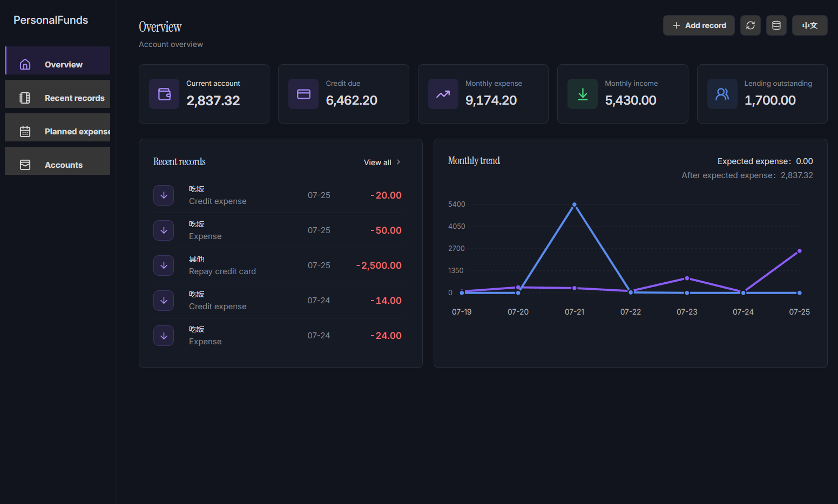Image resolution: width=838 pixels, height=504 pixels.
Task: Click the Current account value 2,837.32
Action: (213, 100)
